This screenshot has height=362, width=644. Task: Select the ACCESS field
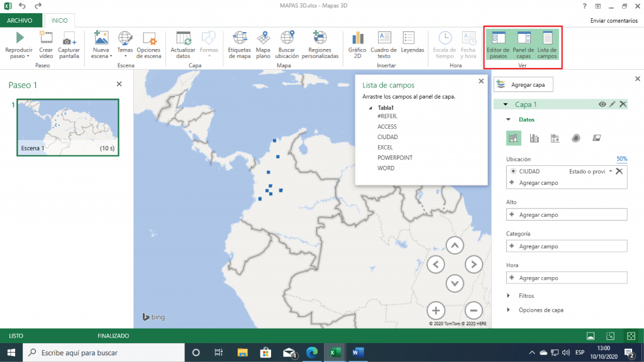[387, 127]
